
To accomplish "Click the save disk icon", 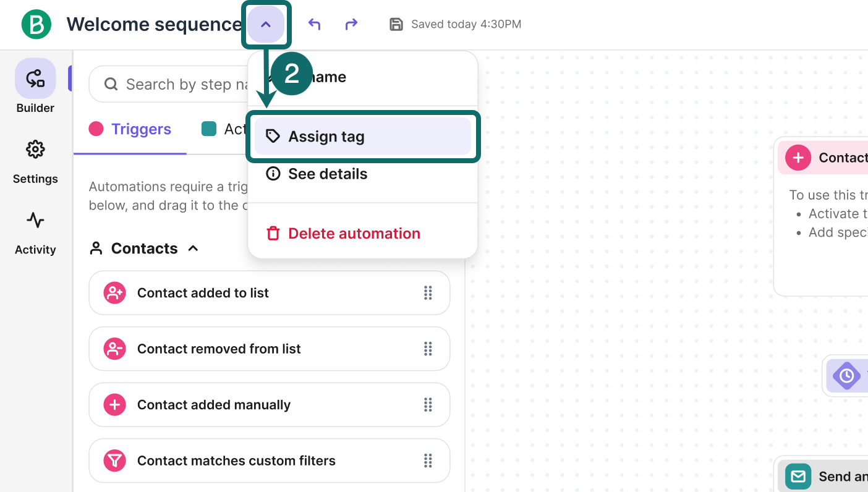I will coord(396,24).
